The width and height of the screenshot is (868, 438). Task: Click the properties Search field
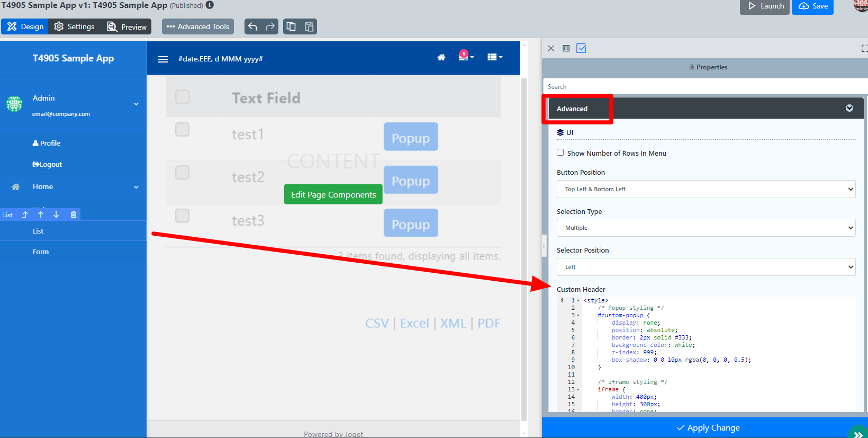pyautogui.click(x=704, y=87)
